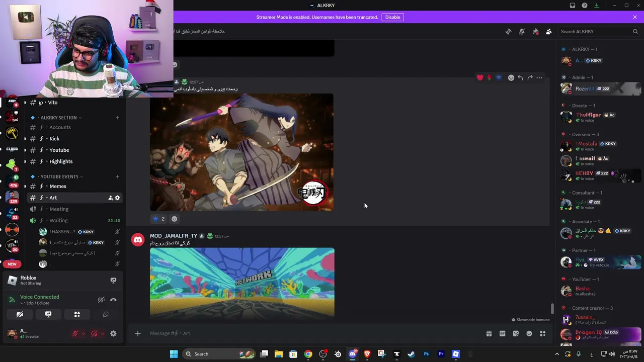Open the soundboard
Screen dimensions: 644x362
click(x=106, y=314)
